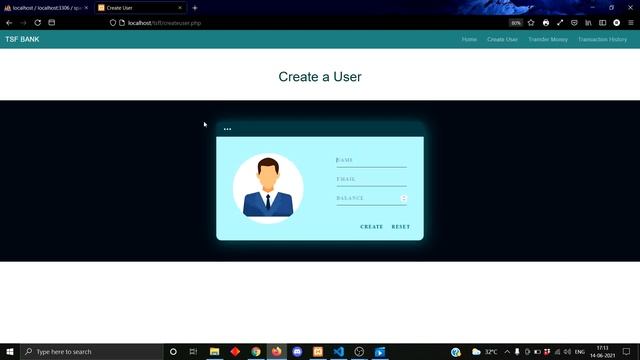Open the Home nav link
640x360 pixels.
469,39
